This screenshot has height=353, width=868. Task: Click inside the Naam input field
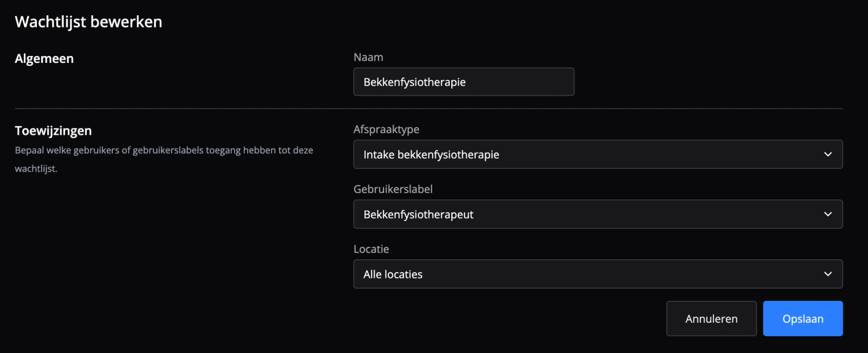click(463, 82)
